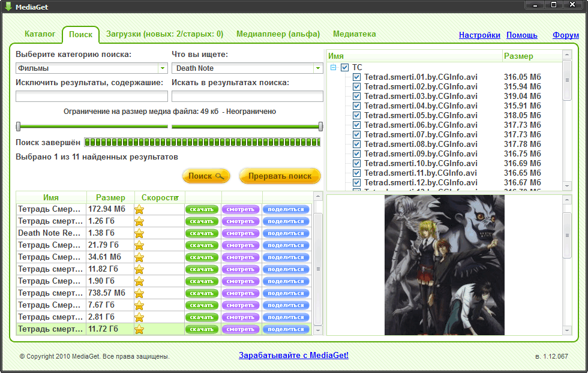Focus the exclude results input field
Screen dimensions: 588x373
click(91, 97)
